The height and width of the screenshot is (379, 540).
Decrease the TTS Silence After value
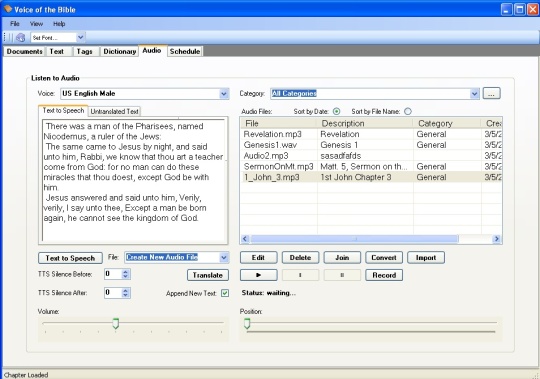click(126, 295)
